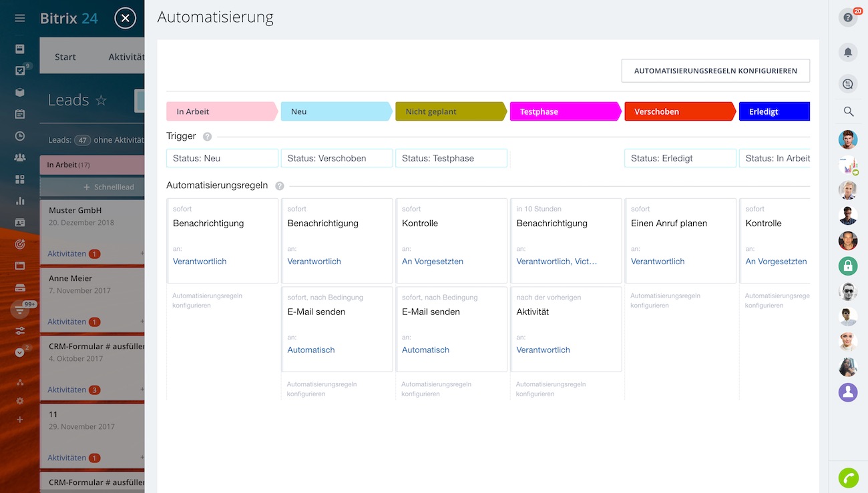Open the green lock chat avatar
Viewport: 868px width, 493px height.
point(848,266)
